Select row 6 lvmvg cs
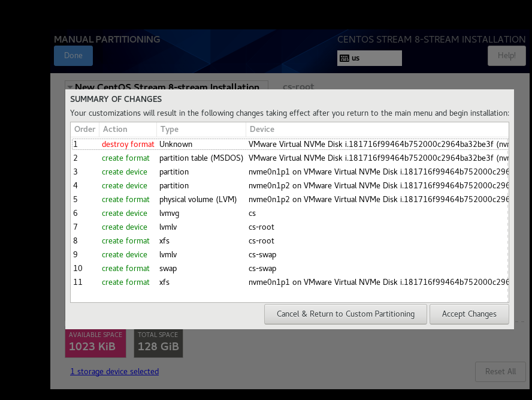 point(290,213)
